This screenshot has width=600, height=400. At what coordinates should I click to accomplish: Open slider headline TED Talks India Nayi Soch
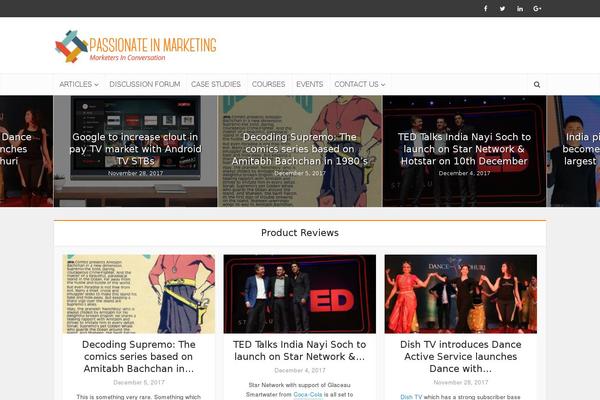[x=464, y=149]
